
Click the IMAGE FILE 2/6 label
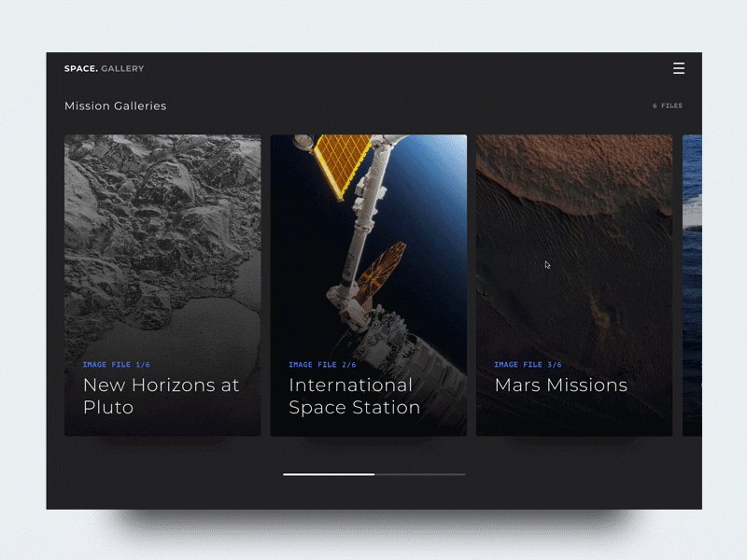tap(322, 365)
